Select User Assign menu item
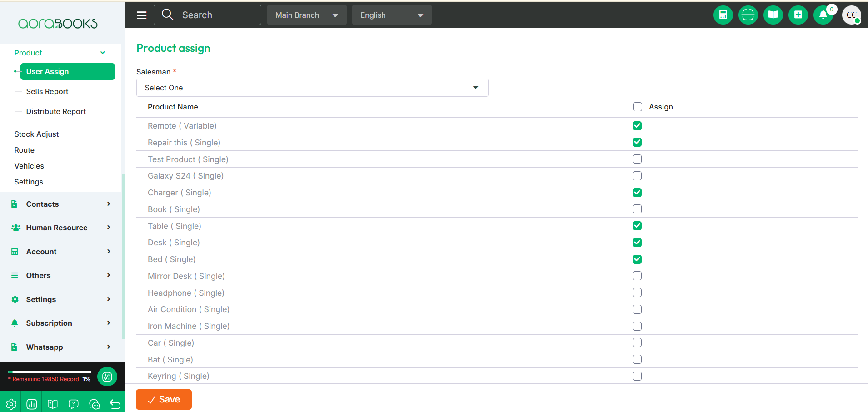Viewport: 868px width, 412px height. pyautogui.click(x=68, y=71)
